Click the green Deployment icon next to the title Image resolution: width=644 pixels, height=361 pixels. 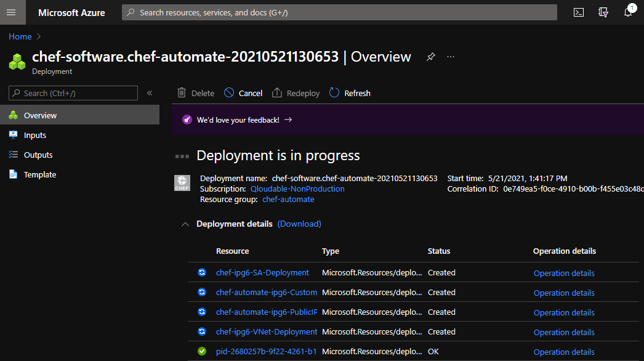coord(17,61)
